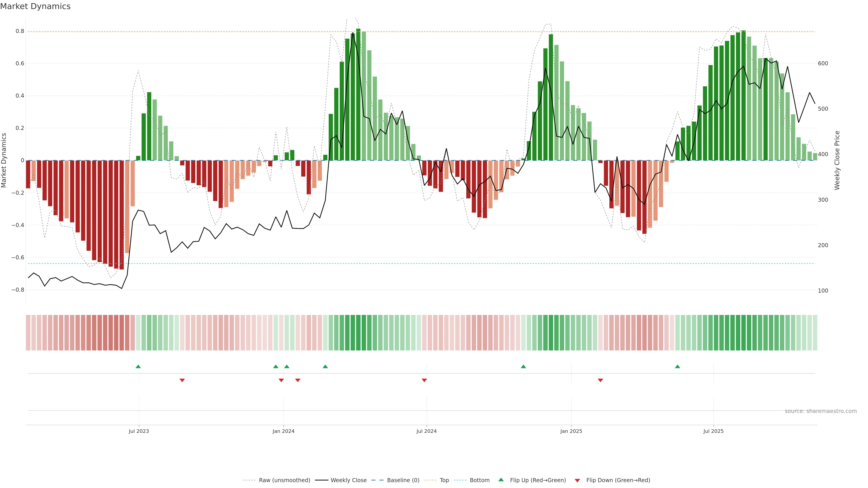Viewport: 868px width, 488px height.
Task: Click the Jul 2025 x-axis label
Action: [x=713, y=431]
